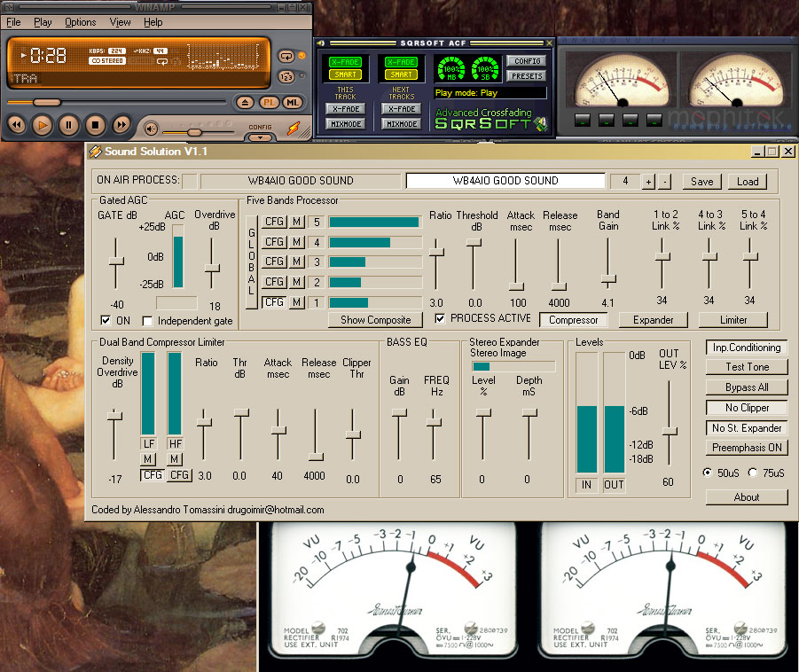The height and width of the screenshot is (672, 799).
Task: Expand the Winamp CONFIG drawer arrow
Action: coord(260,137)
